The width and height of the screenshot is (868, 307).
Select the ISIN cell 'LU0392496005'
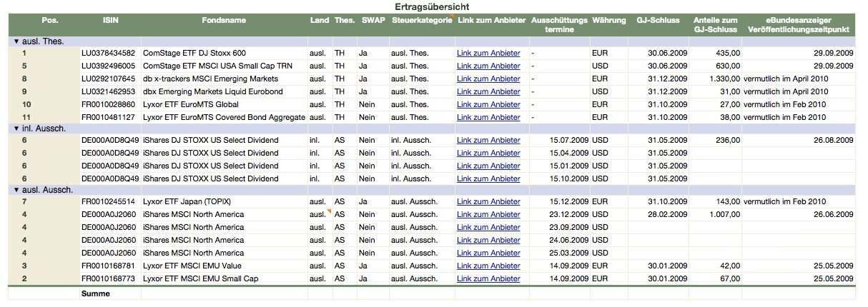108,66
